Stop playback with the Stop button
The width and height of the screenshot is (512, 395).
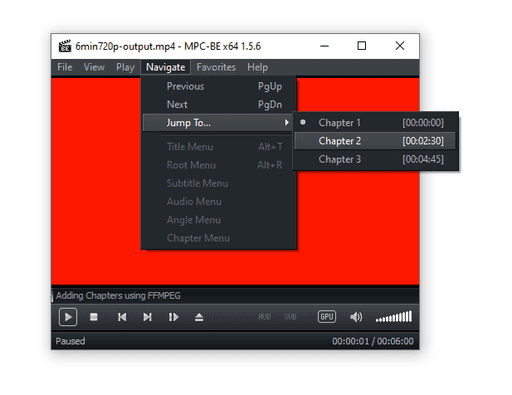(94, 317)
